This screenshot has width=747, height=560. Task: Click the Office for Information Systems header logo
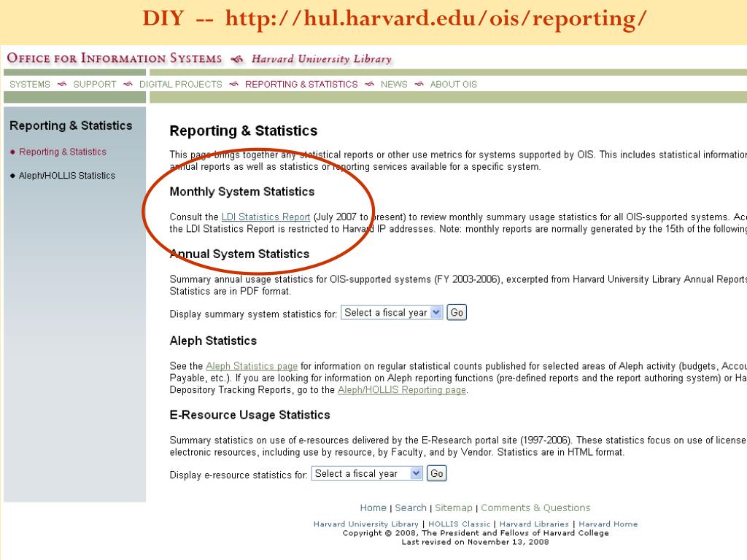115,58
